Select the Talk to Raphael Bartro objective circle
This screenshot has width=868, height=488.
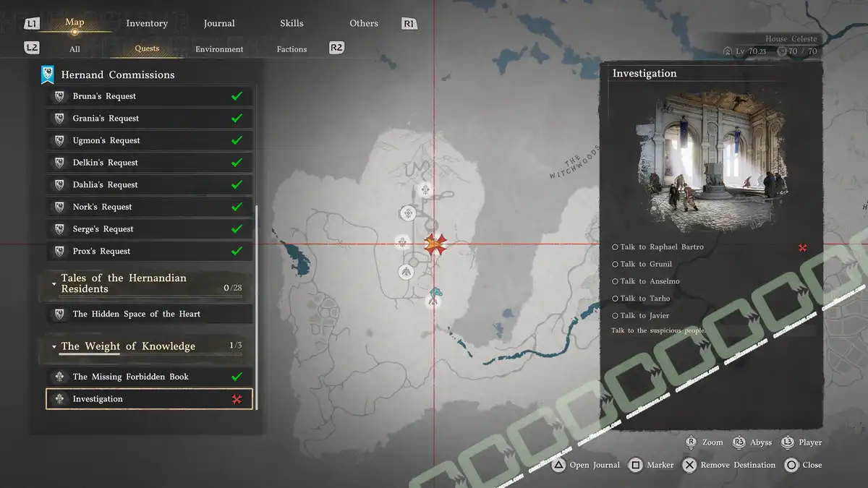click(x=615, y=247)
